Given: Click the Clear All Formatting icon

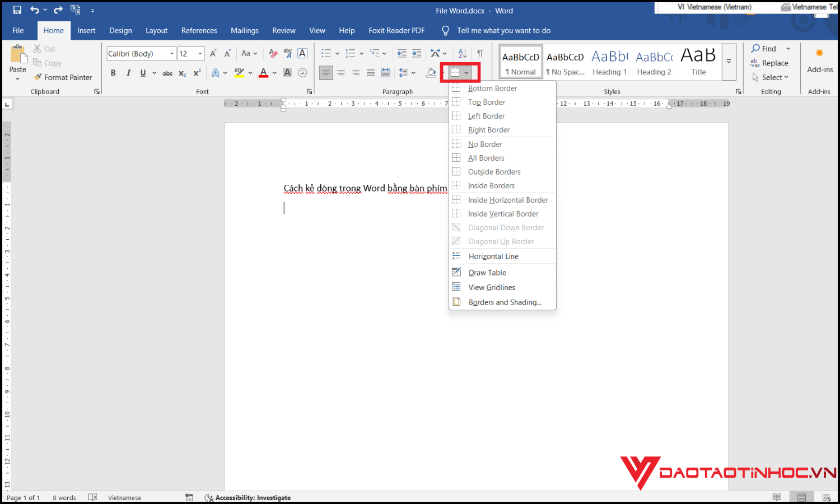Looking at the screenshot, I should [x=273, y=53].
